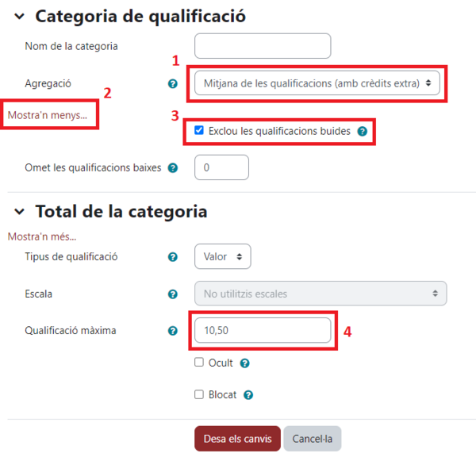Click help icon beside Qualificació màxima
The image size is (476, 461).
click(173, 331)
